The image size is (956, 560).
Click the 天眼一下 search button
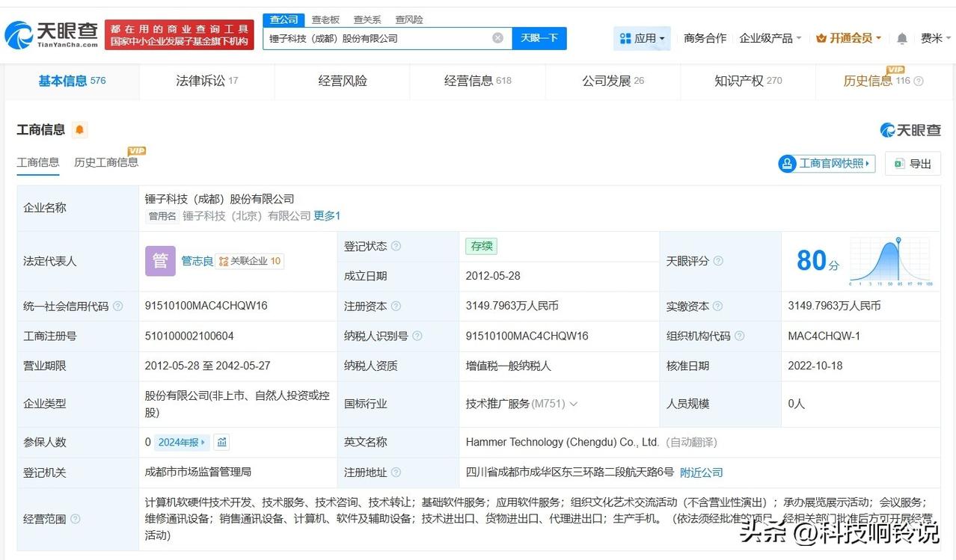pyautogui.click(x=539, y=38)
